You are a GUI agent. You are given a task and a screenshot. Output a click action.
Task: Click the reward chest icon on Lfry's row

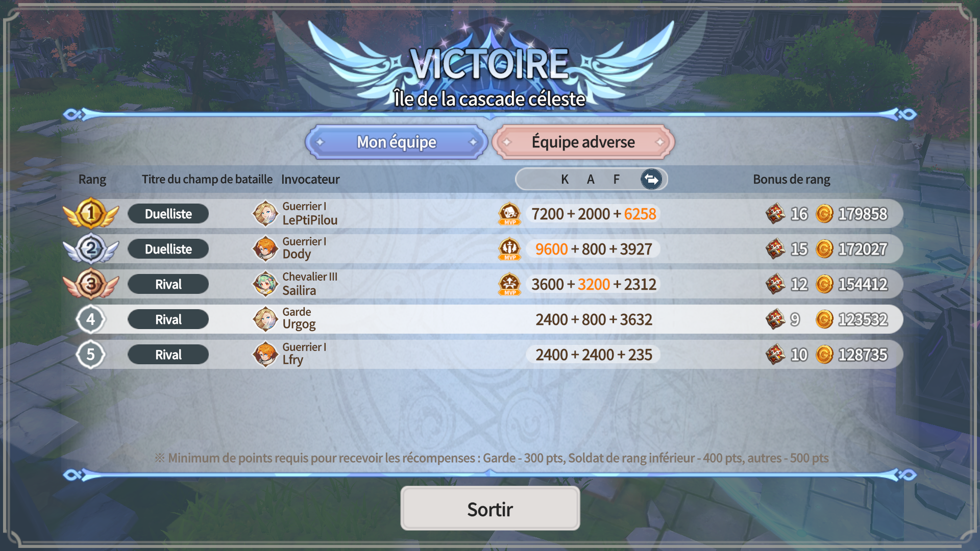click(775, 355)
